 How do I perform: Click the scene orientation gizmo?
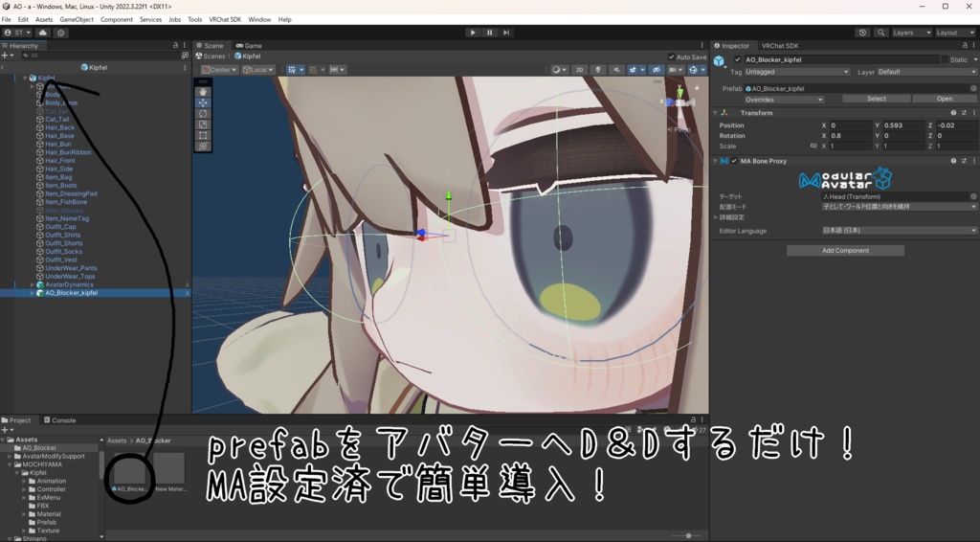[x=679, y=102]
